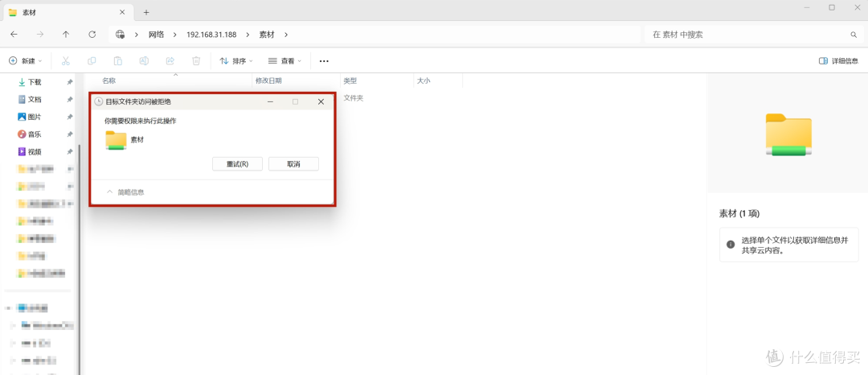Close the 素材 tab
868x375 pixels.
(124, 12)
